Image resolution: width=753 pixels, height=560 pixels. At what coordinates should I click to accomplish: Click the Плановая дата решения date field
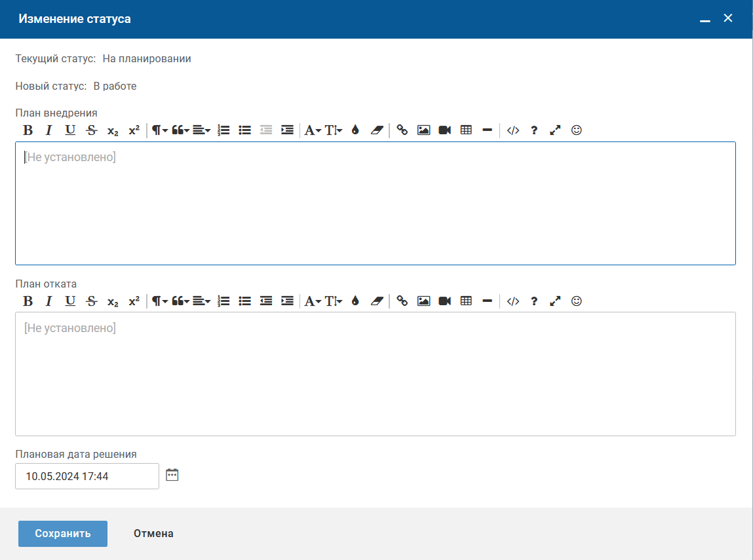click(x=87, y=476)
